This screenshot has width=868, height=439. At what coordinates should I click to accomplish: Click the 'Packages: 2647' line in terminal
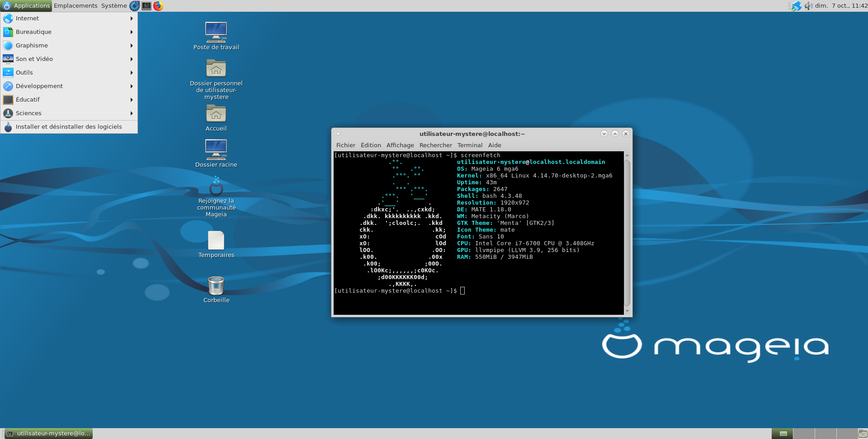pos(482,189)
